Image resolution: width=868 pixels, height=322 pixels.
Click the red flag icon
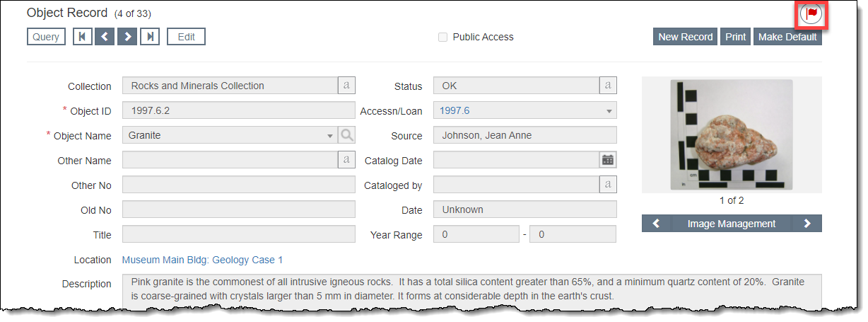812,13
